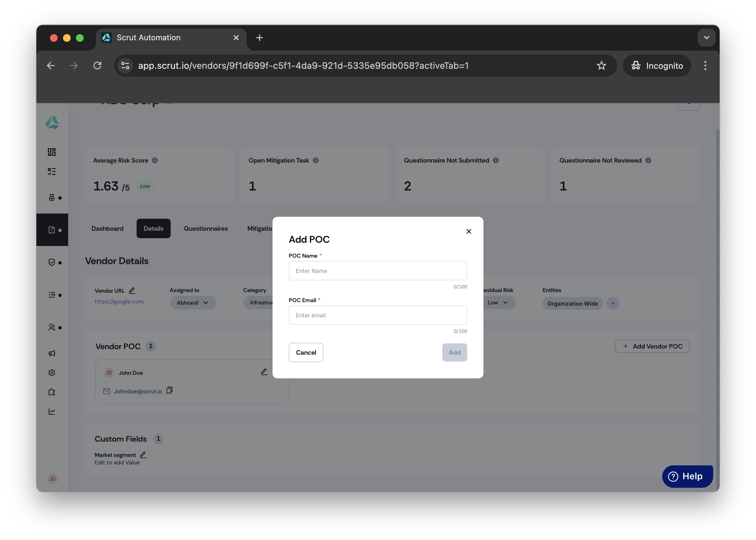The image size is (756, 540).
Task: Click the Add button in dialog
Action: click(455, 352)
